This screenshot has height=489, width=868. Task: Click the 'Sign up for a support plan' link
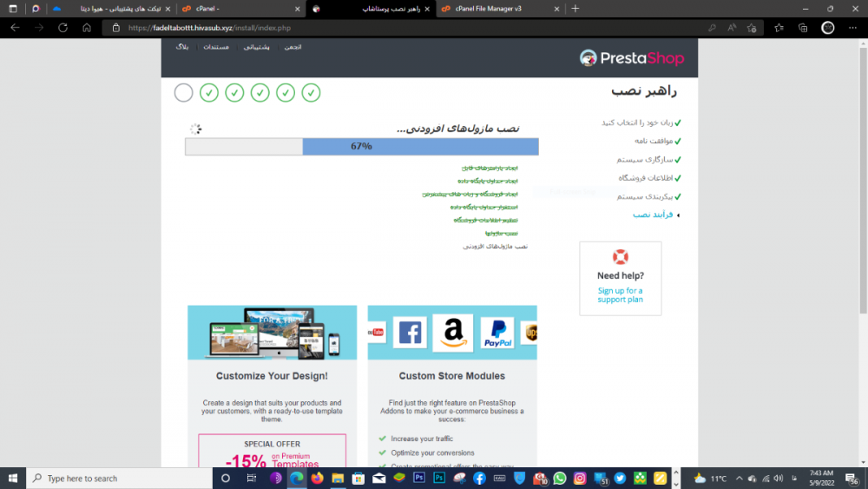(x=620, y=295)
